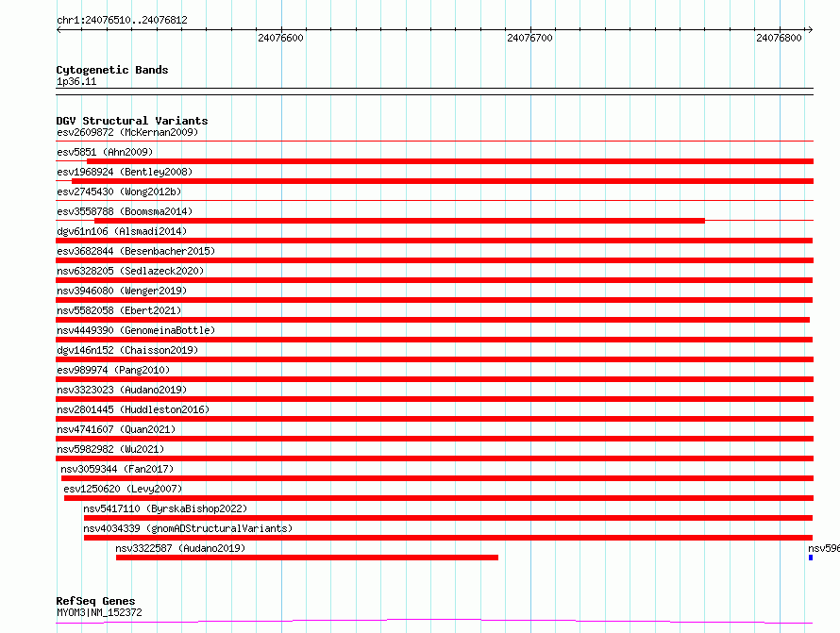Viewport: 840px width, 633px height.
Task: Open variant esv3558788 (Boomsma2014)
Action: point(125,211)
